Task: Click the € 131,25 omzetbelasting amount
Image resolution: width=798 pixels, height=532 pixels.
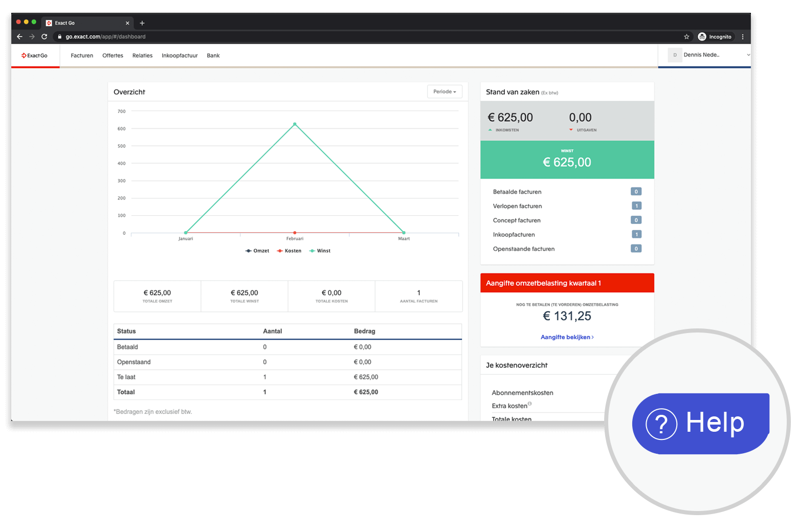Action: point(567,316)
